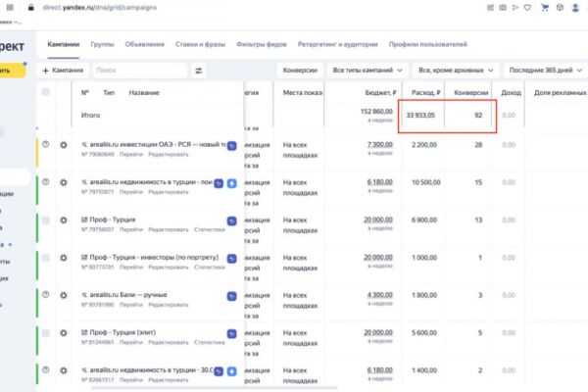Click Редактировать link under Бали — ручные campaign
Screen dimensions: 588x392
[169, 305]
